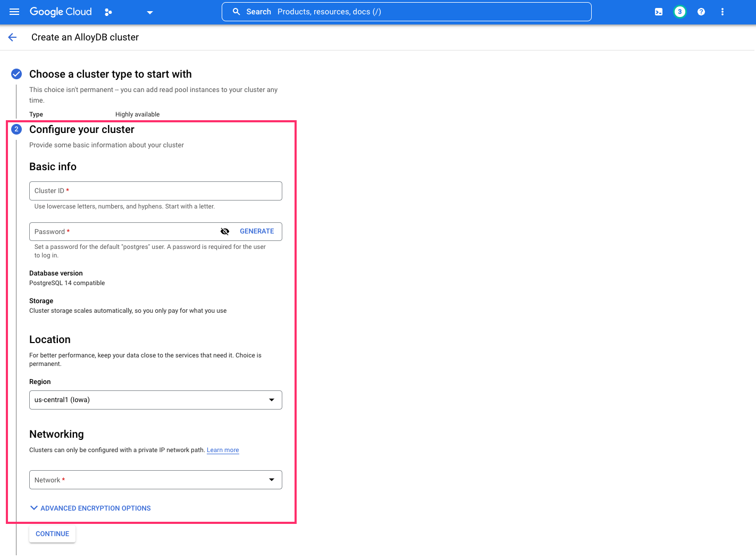This screenshot has width=756, height=559.
Task: Click the step 1 completed checkmark indicator
Action: (x=16, y=74)
